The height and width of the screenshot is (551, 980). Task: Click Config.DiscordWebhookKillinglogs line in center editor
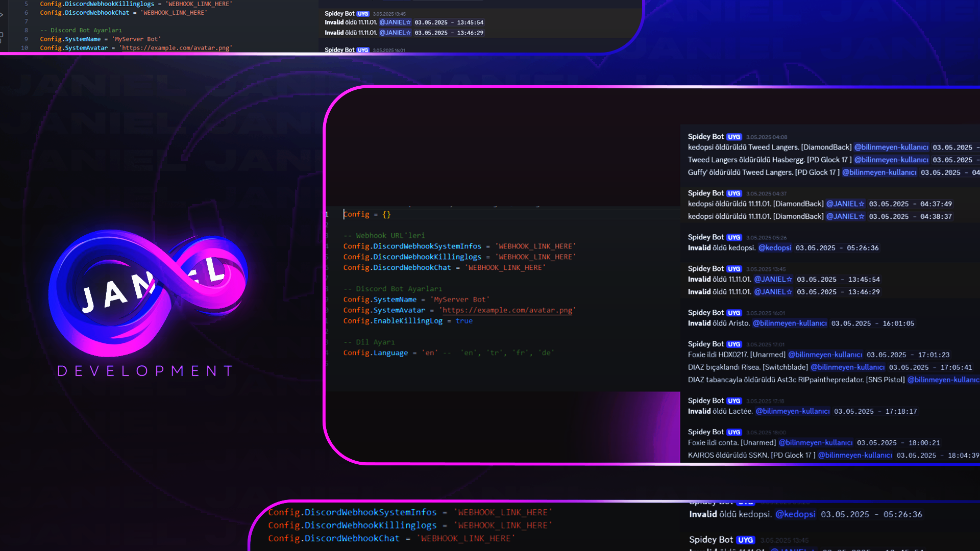[x=459, y=257]
